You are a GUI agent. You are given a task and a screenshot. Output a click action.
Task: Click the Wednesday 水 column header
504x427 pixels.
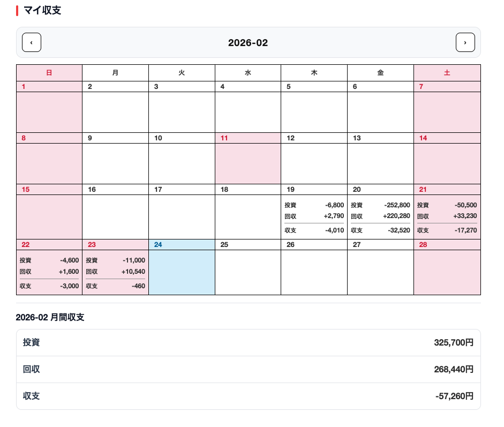tap(247, 73)
